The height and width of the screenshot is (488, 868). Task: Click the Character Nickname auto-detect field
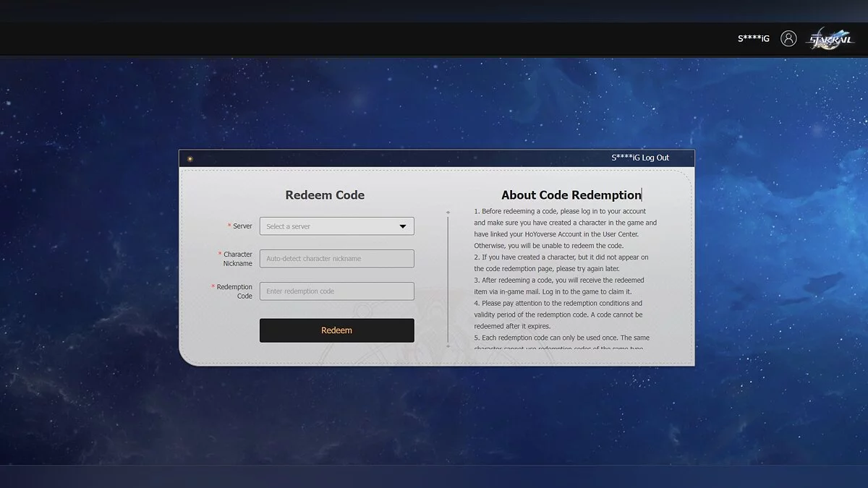(337, 259)
